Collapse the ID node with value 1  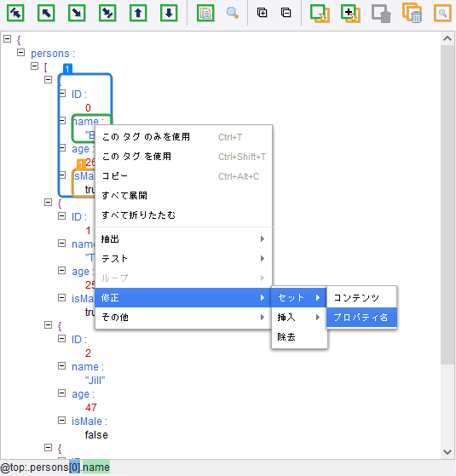click(61, 215)
